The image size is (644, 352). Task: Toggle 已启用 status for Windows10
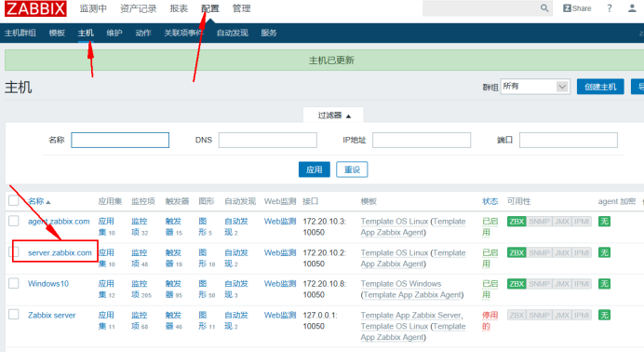[490, 290]
